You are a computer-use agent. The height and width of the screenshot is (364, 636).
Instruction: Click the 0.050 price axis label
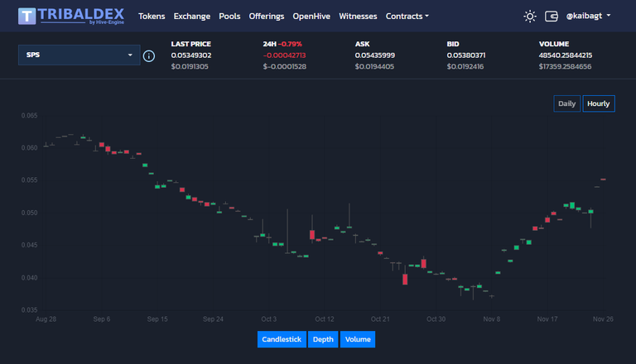[x=29, y=213]
